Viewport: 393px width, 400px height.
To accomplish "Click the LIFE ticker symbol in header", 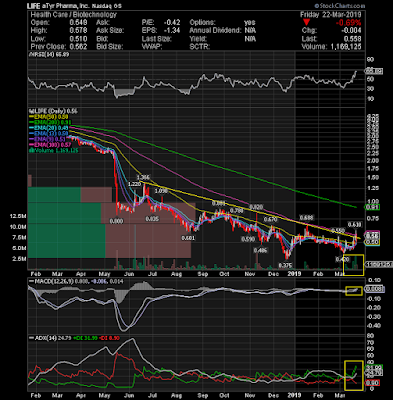I will (x=34, y=6).
